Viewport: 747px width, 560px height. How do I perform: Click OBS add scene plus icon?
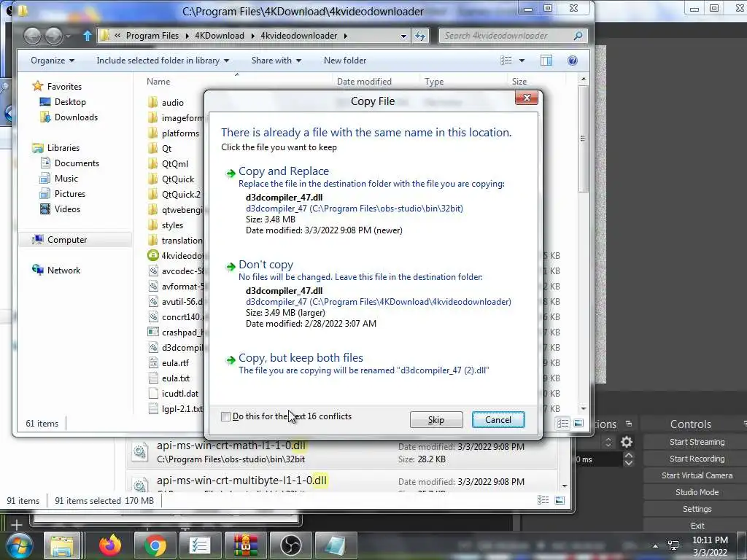tap(16, 525)
